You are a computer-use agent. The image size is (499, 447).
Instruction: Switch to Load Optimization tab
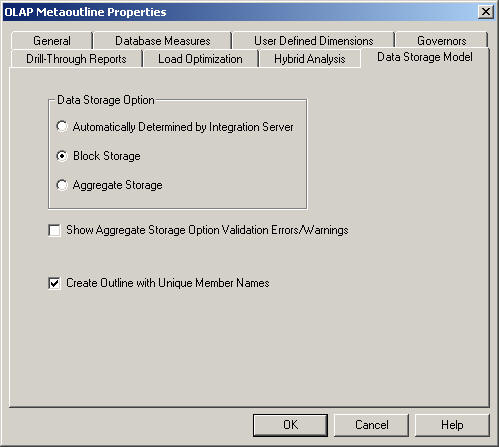click(200, 59)
